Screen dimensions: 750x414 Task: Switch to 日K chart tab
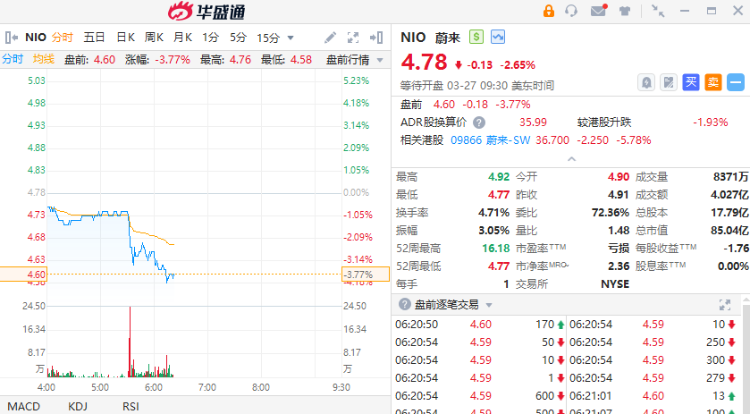tap(126, 37)
